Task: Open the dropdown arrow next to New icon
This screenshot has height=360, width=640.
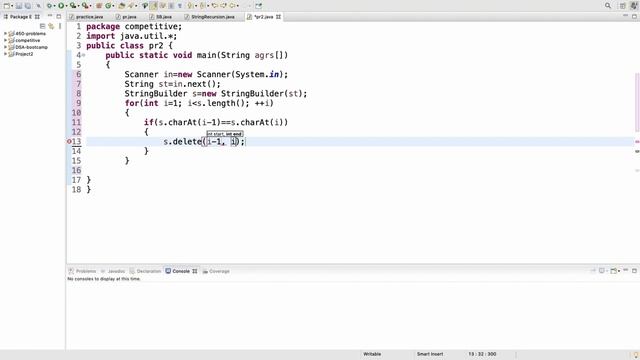Action: [x=12, y=6]
